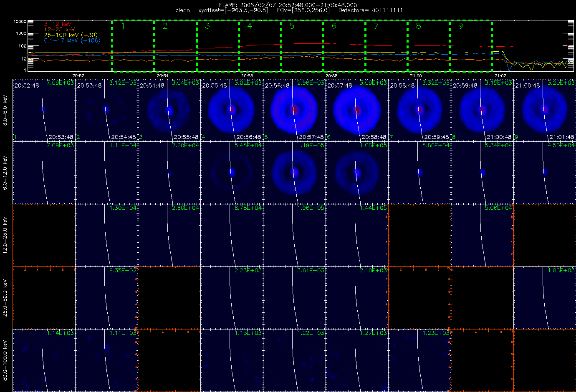Click the red '3-12 keV' legend entry
This screenshot has width=576, height=392.
click(x=58, y=24)
